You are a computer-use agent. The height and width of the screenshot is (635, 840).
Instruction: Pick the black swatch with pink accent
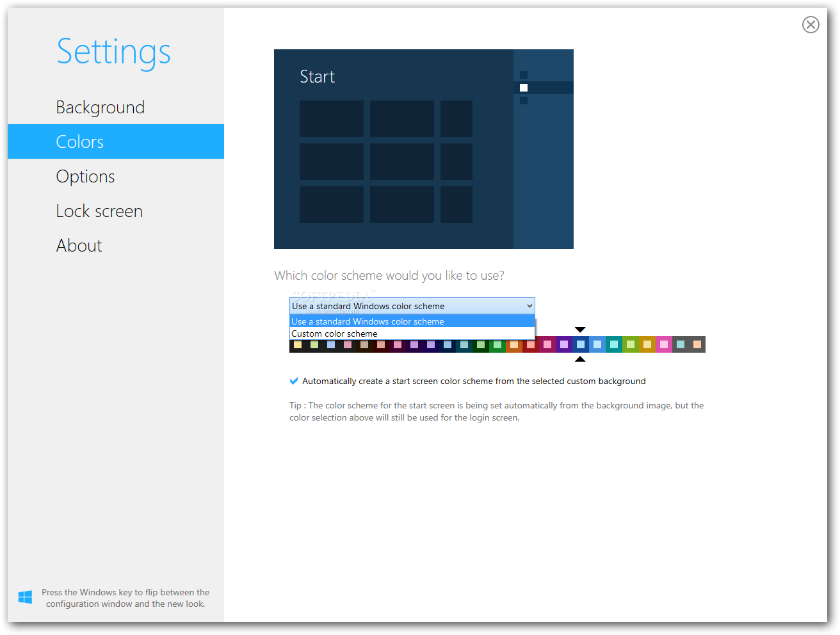(x=348, y=344)
